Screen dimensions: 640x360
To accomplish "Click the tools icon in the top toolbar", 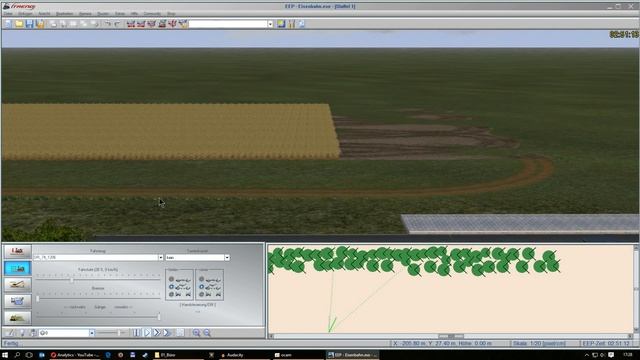I will click(291, 24).
